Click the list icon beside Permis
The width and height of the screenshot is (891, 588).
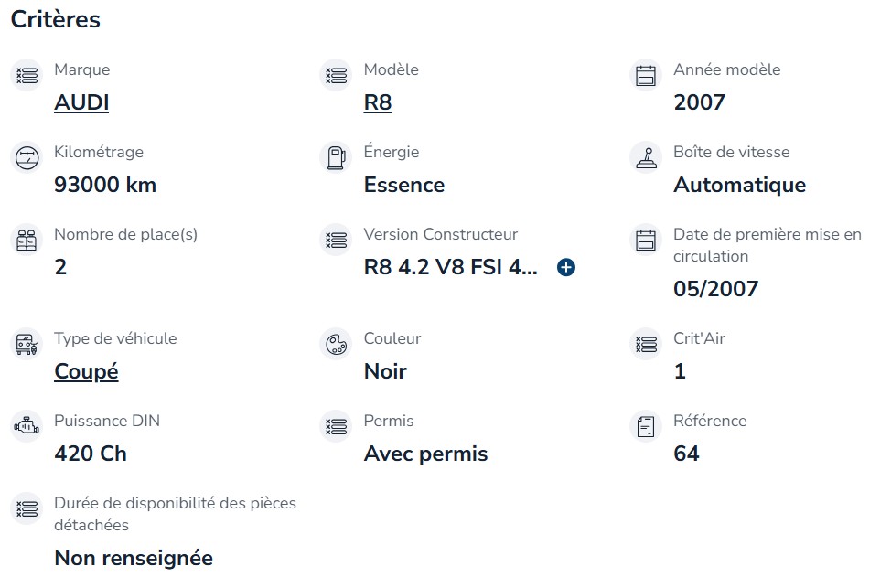337,426
